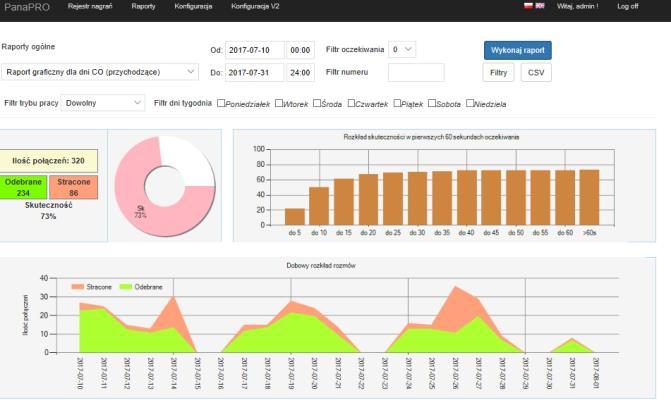This screenshot has height=405, width=671.
Task: Open the Filtr oczekiwania dropdown
Action: 402,50
